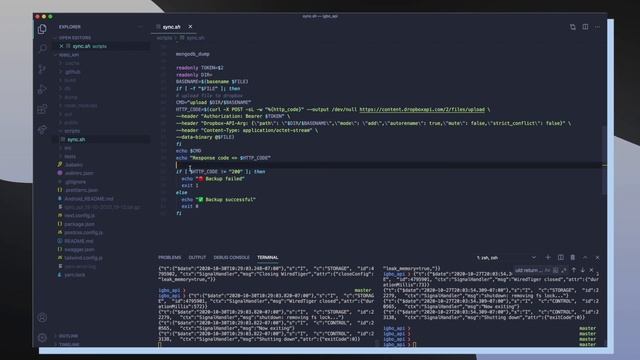This screenshot has width=640, height=360.
Task: Click the open changes icon in editor toolbar
Action: coord(573,27)
